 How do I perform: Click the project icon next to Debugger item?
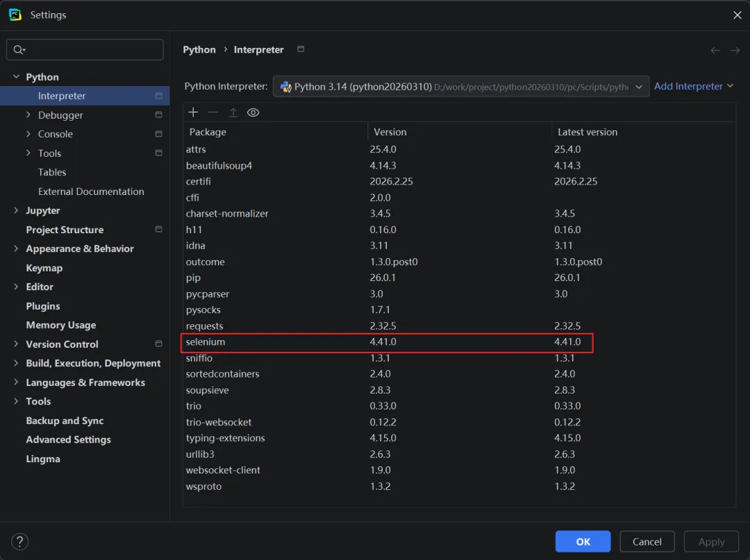[x=159, y=114]
